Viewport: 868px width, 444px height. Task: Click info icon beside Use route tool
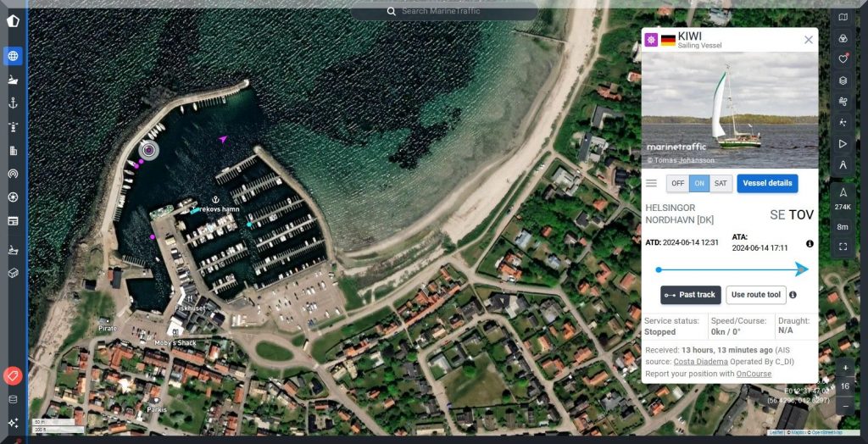[x=793, y=295]
